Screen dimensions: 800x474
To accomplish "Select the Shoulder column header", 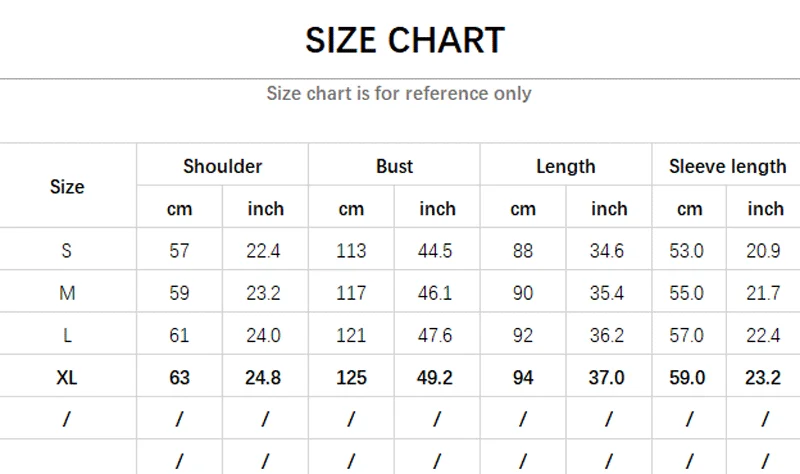I will coord(222,167).
